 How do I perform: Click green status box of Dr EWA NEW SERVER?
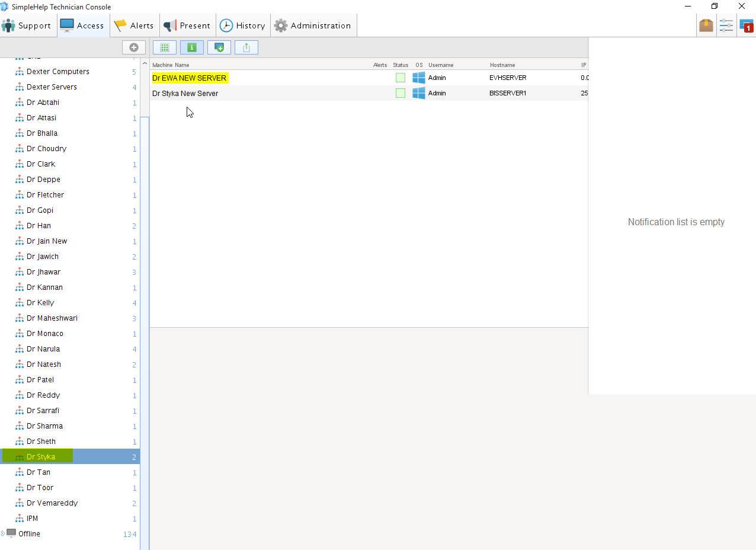point(401,78)
